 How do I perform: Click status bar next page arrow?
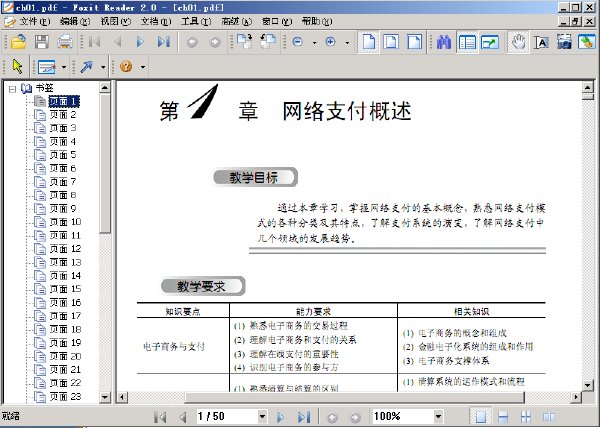click(280, 417)
